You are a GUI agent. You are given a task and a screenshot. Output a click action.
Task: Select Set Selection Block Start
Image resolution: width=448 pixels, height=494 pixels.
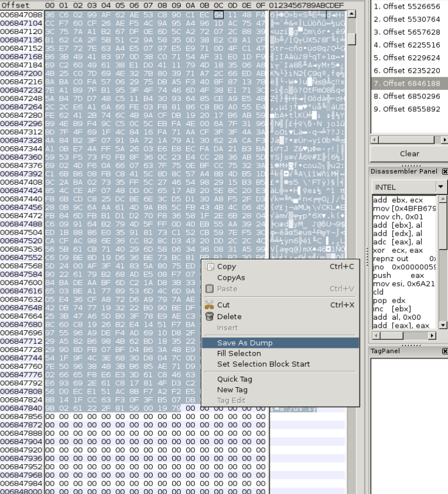click(x=264, y=364)
